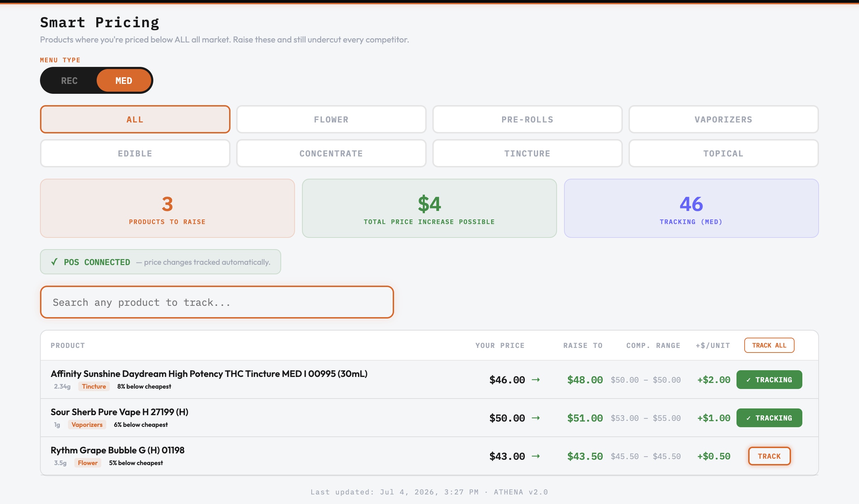Viewport: 859px width, 504px height.
Task: Untrack Sour Sherb Pure Vape
Action: click(769, 418)
